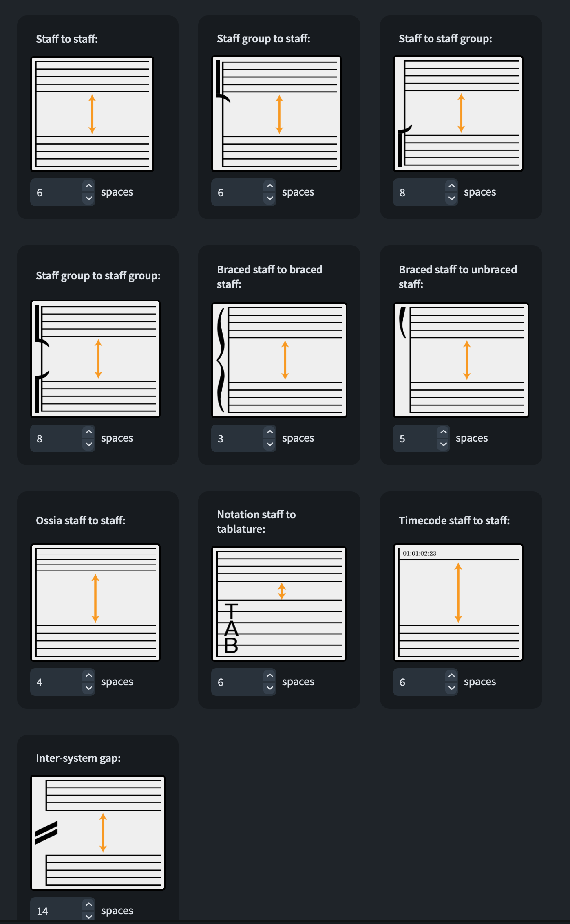This screenshot has width=570, height=924.
Task: Click the Staff to staff input field
Action: pyautogui.click(x=57, y=192)
